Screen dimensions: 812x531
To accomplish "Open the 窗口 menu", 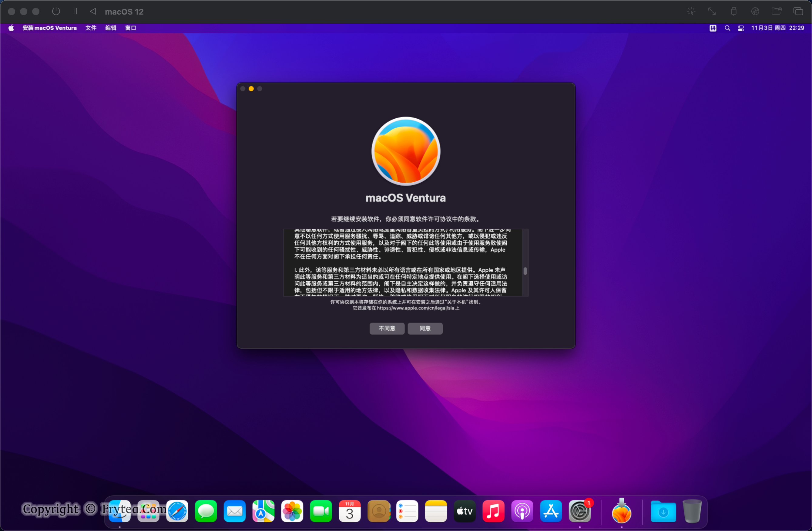I will (130, 28).
